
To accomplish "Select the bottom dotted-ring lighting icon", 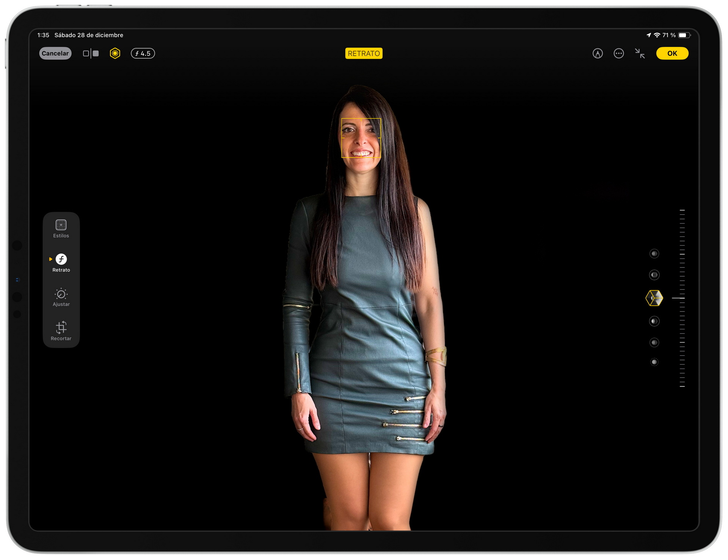I will point(654,362).
